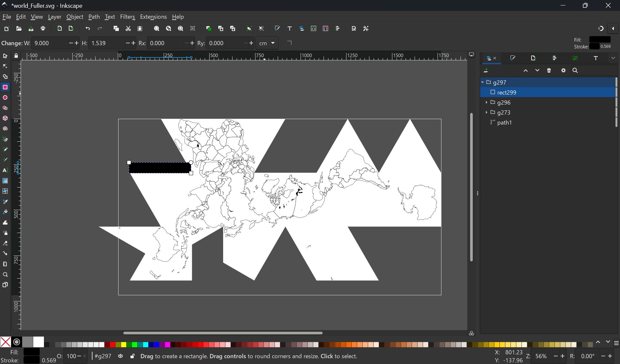Increase width W plus button
Screen dimensions: 620x364
point(77,43)
